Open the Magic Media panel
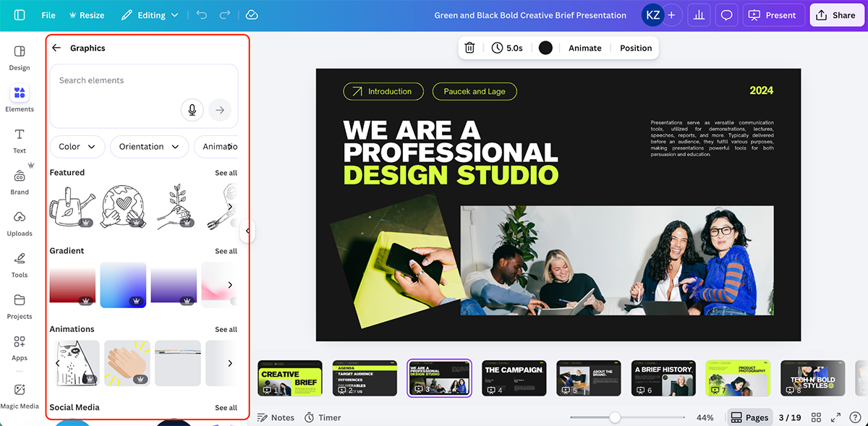Screen dimensions: 868x426 point(20,393)
